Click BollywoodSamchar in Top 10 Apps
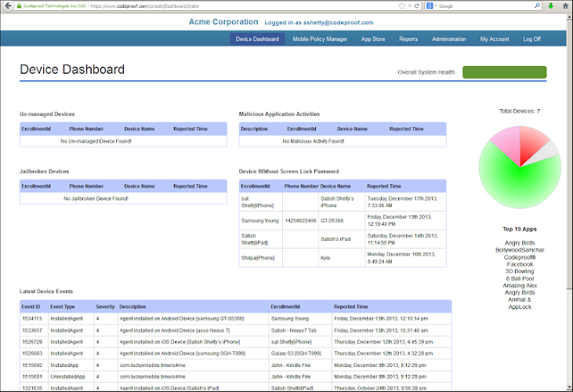The height and width of the screenshot is (392, 573). pyautogui.click(x=520, y=250)
